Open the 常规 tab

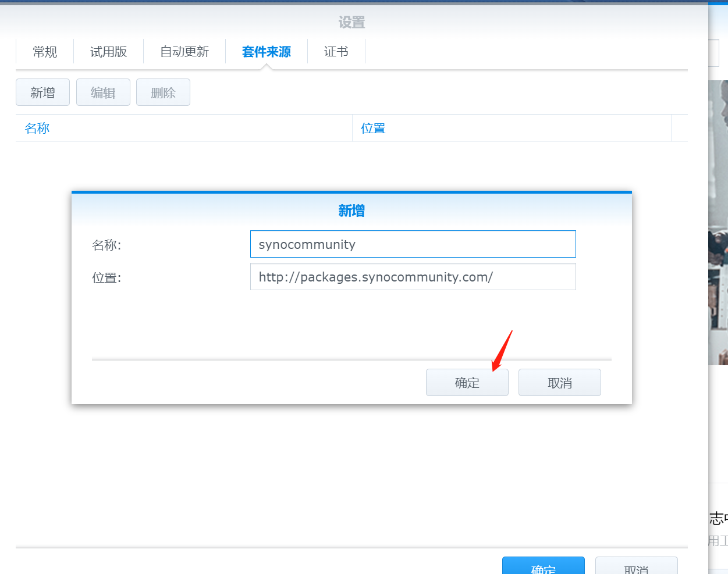tap(45, 52)
